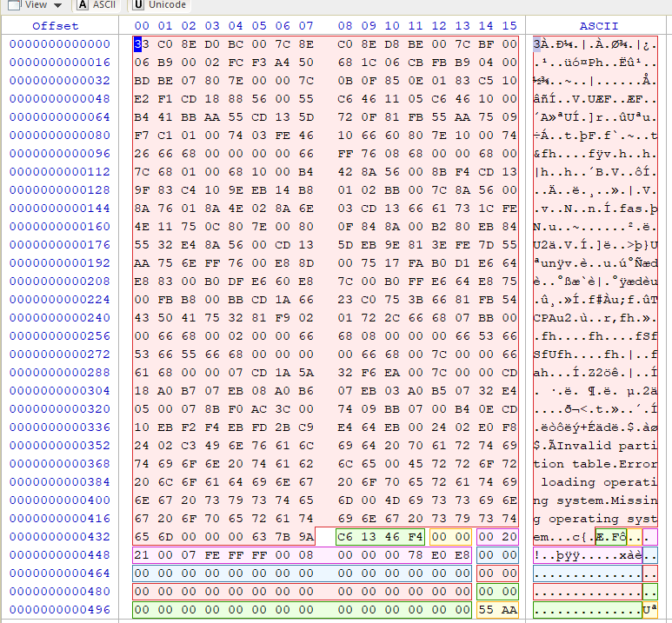Viewport: 672px width, 623px height.
Task: Click offset label 0000000000288
Action: [x=60, y=373]
